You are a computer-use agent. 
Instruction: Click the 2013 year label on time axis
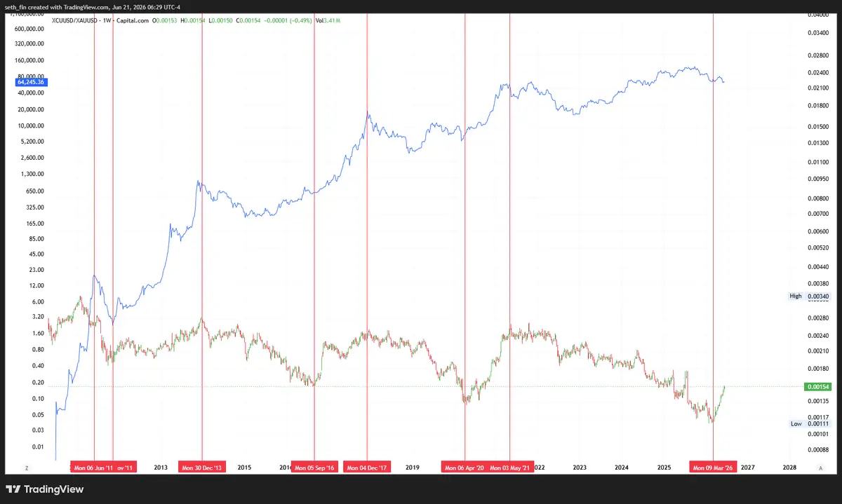coord(161,467)
